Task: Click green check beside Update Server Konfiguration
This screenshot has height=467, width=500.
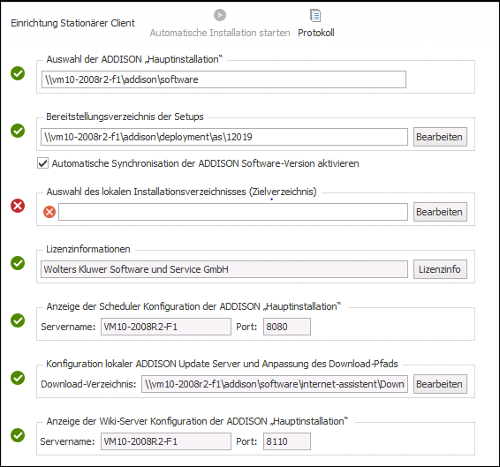Action: pos(18,378)
